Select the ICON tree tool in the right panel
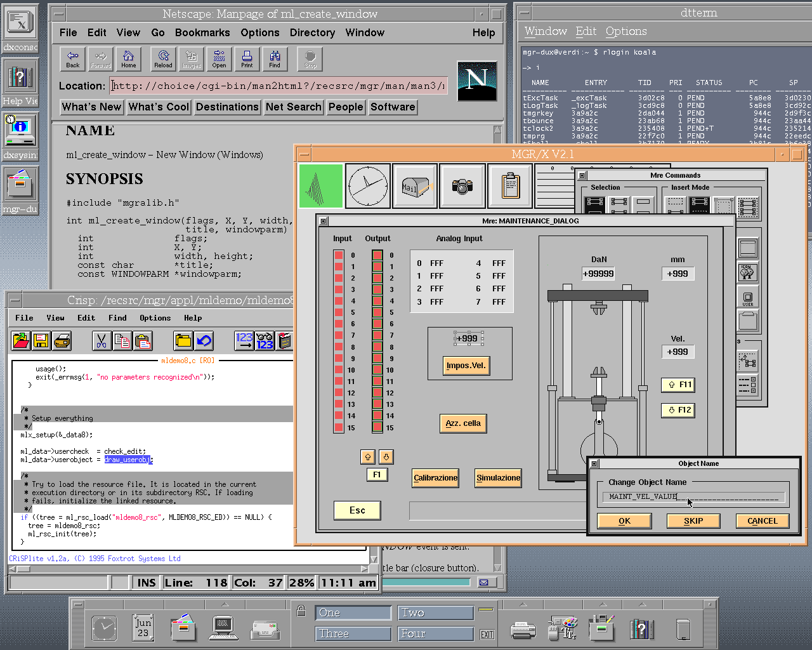Image resolution: width=812 pixels, height=650 pixels. click(747, 272)
